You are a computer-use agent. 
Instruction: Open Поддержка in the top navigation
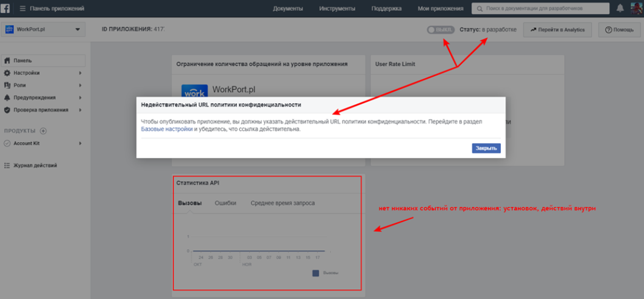pos(386,8)
